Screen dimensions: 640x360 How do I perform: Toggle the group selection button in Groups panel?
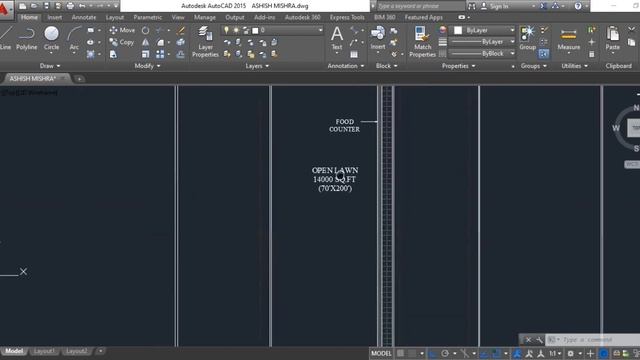coord(544,53)
